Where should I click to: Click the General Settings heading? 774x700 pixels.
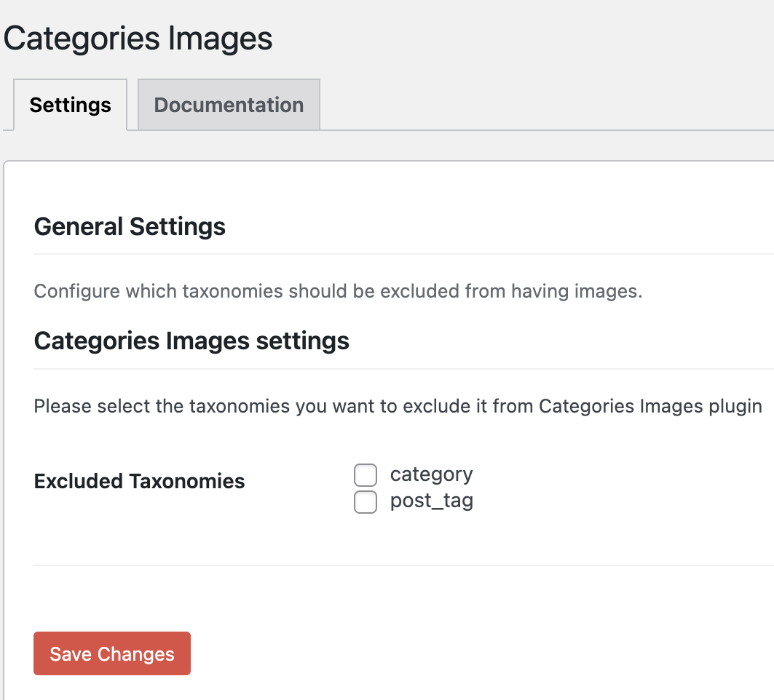coord(130,226)
